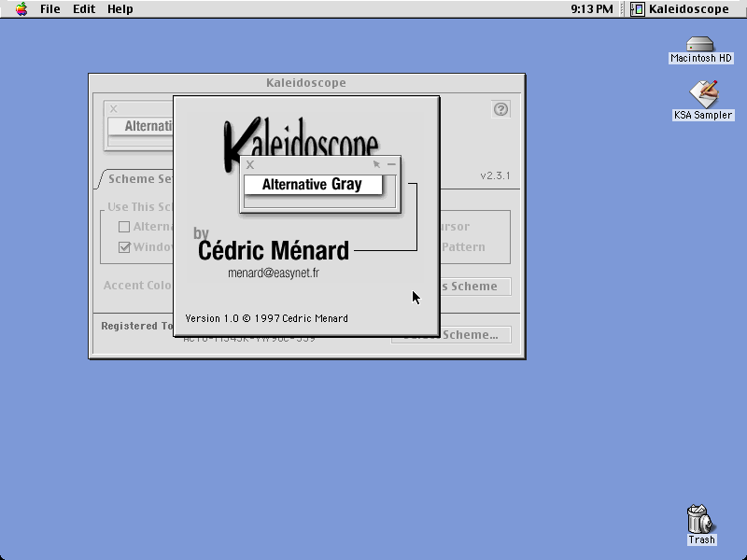
Task: Open the Apple menu
Action: point(21,9)
